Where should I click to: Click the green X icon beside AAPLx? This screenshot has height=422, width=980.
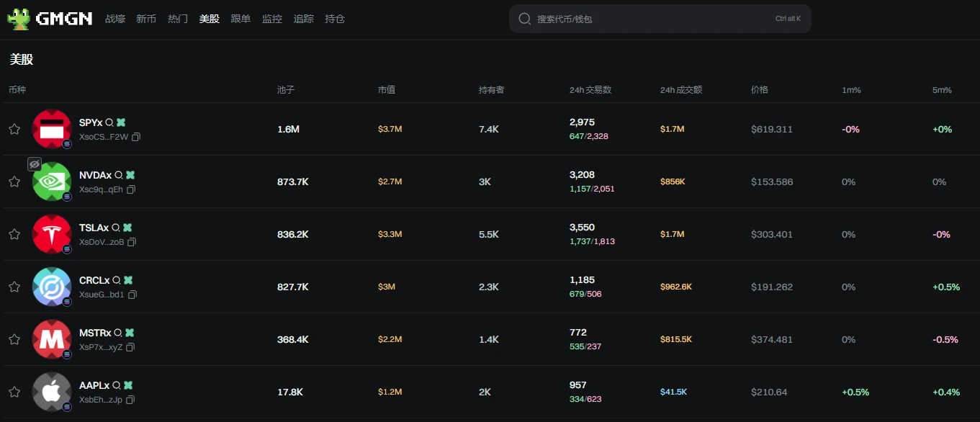[x=128, y=385]
